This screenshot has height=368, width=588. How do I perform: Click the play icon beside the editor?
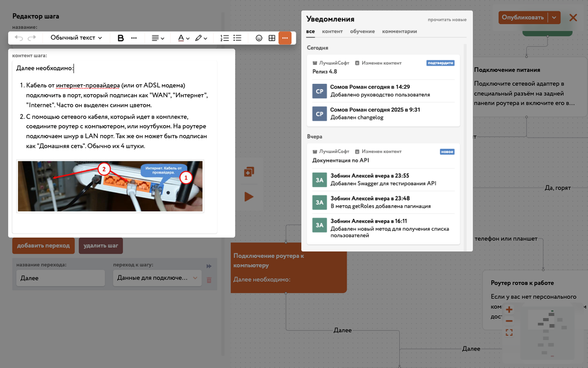[x=249, y=197]
